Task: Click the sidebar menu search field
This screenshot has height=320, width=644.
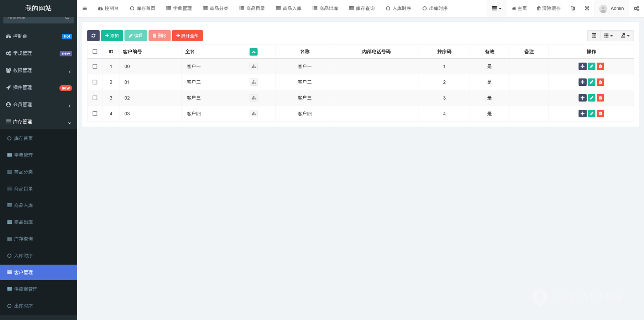Action: point(36,18)
